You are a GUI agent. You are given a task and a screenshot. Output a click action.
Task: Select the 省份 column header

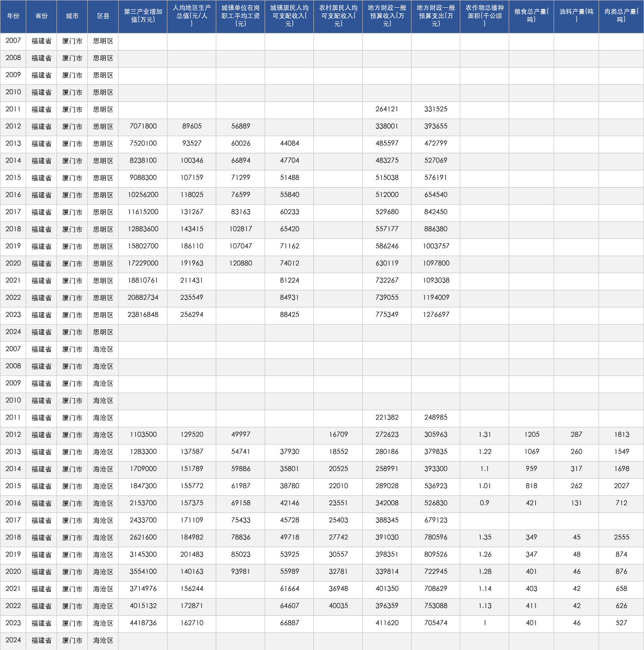pos(42,16)
